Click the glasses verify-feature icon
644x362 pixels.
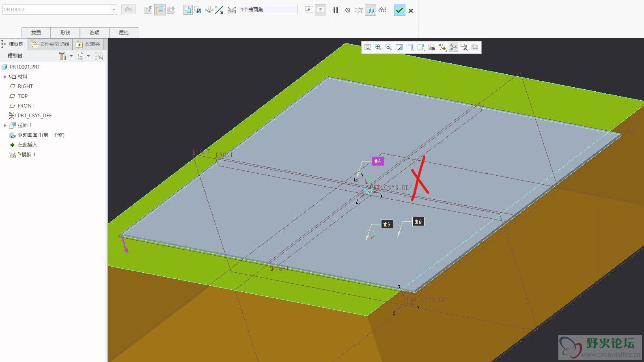[x=383, y=10]
